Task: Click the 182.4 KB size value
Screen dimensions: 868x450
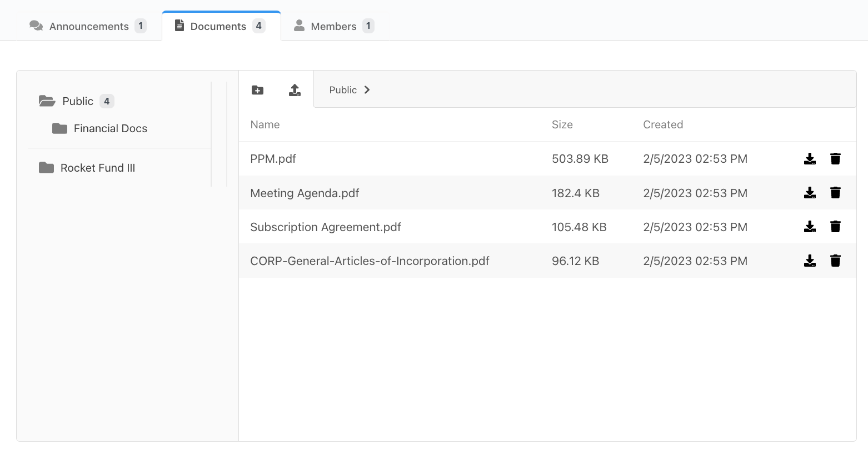Action: coord(576,193)
